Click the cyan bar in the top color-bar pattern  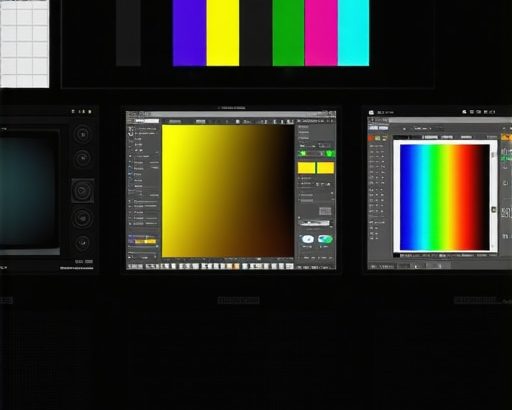click(x=353, y=33)
